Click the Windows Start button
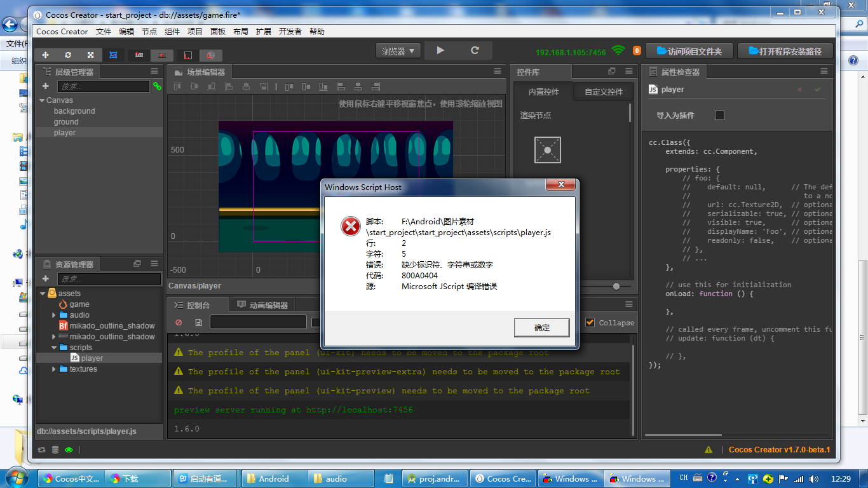Image resolution: width=868 pixels, height=488 pixels. (x=17, y=477)
